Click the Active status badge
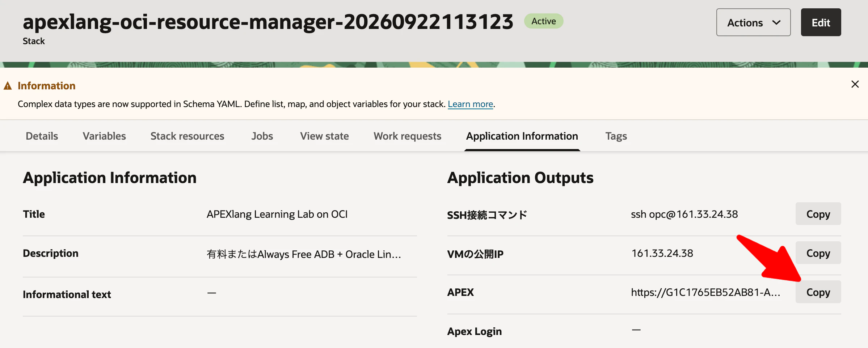The image size is (868, 348). point(544,21)
